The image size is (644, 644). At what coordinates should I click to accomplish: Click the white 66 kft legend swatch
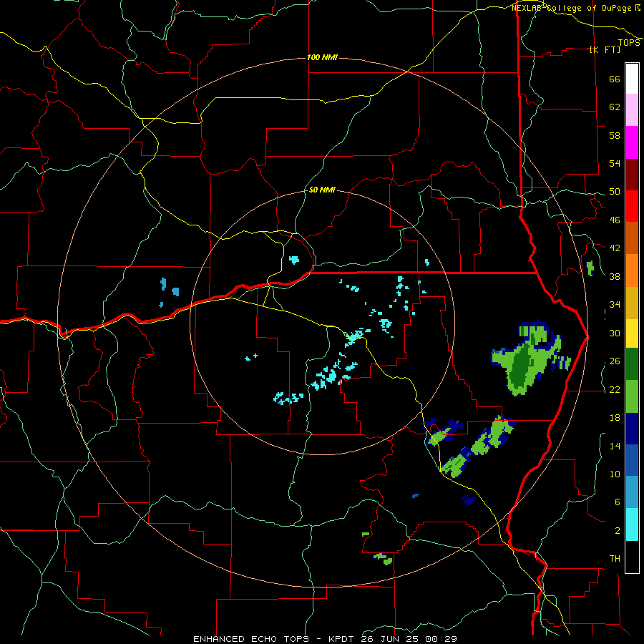point(632,79)
